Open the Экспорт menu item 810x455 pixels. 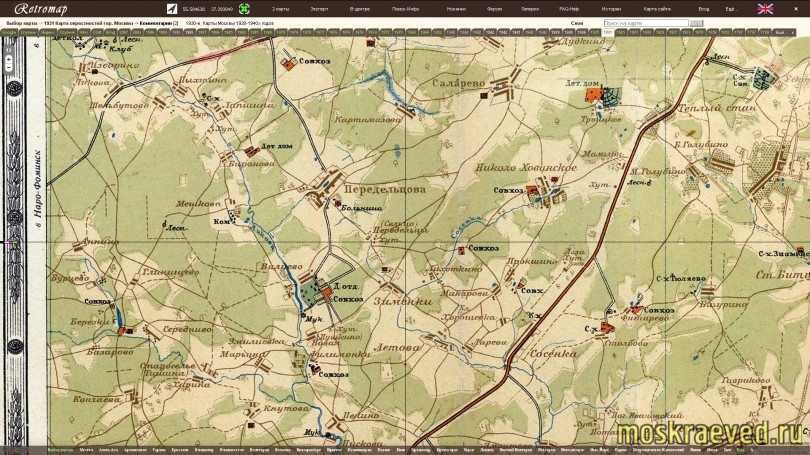(319, 9)
